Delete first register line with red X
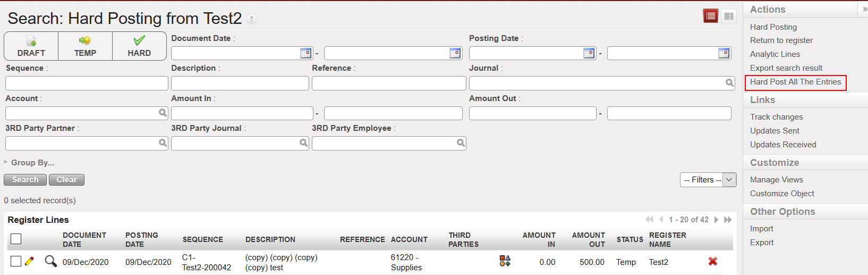Image resolution: width=868 pixels, height=275 pixels. (713, 261)
